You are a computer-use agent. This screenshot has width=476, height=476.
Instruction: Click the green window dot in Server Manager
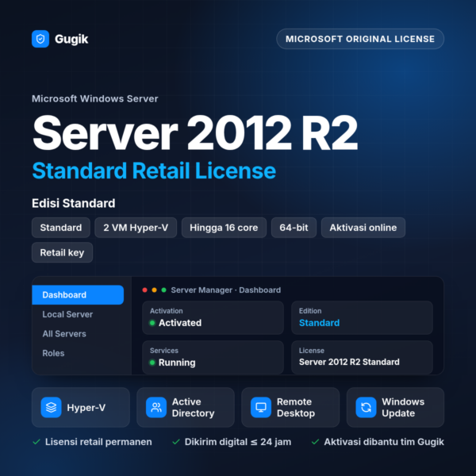[x=163, y=290]
